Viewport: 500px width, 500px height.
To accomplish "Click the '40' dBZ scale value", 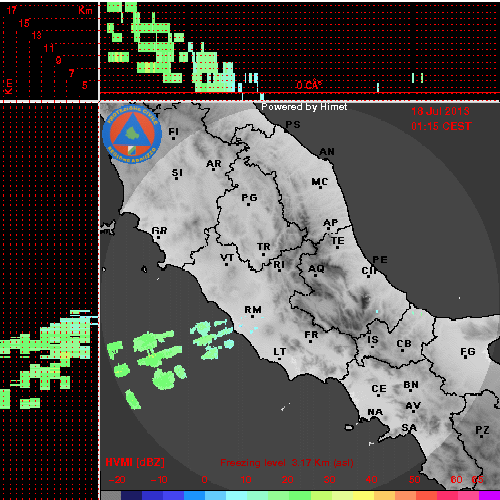I will 371,480.
